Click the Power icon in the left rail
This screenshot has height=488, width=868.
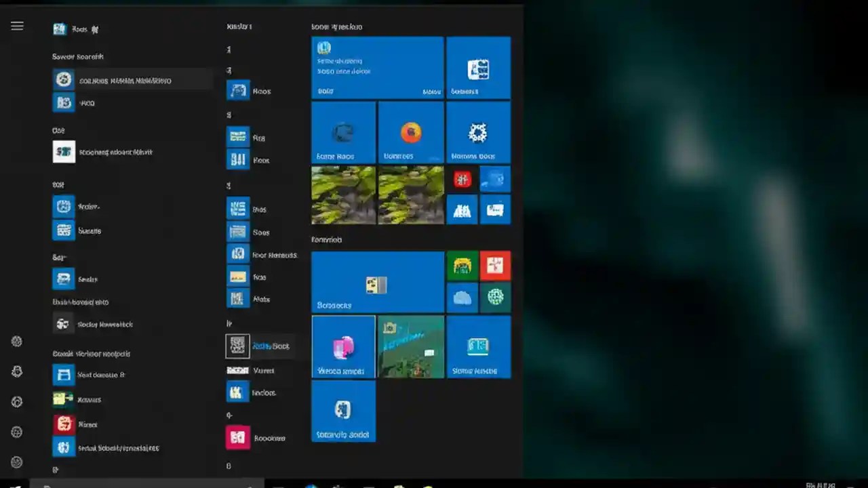(16, 462)
